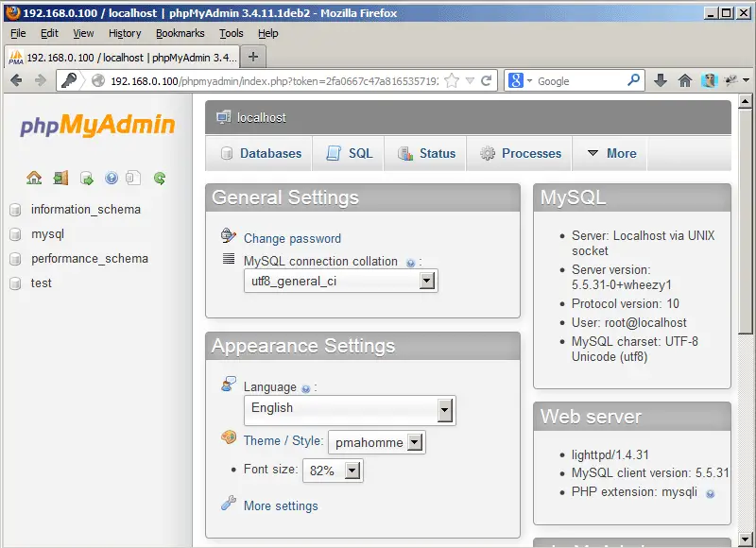Click help icon next to Language label

(305, 388)
